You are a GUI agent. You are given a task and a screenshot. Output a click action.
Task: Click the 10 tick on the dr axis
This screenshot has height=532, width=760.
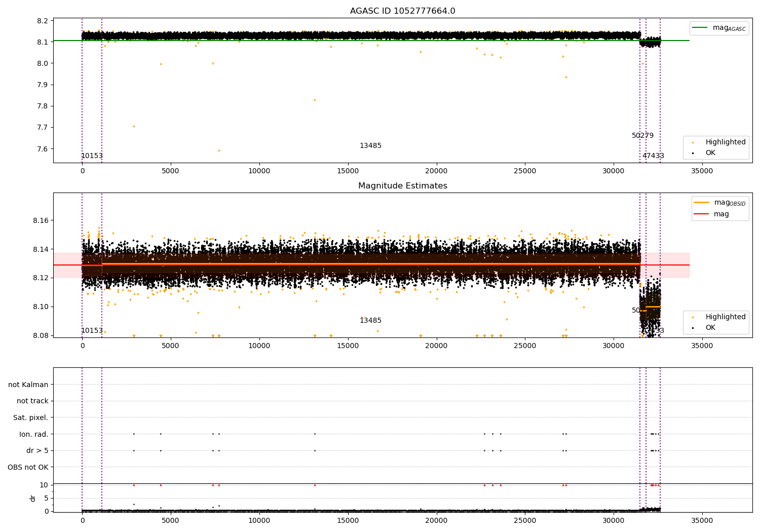[44, 485]
